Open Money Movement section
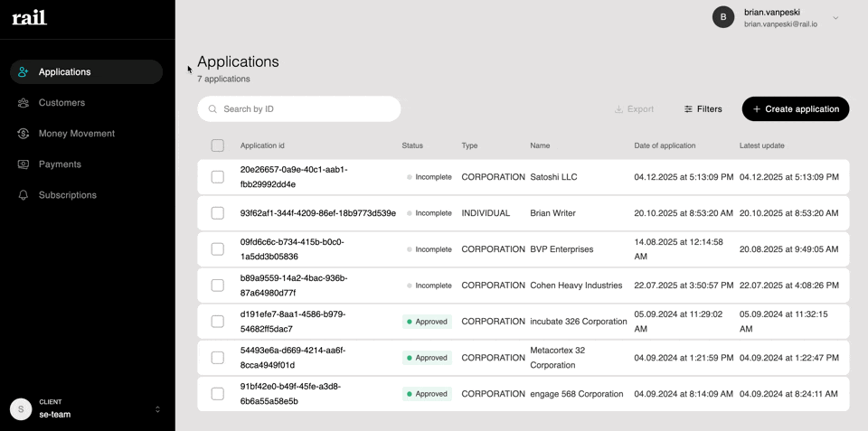This screenshot has width=868, height=431. pos(76,134)
